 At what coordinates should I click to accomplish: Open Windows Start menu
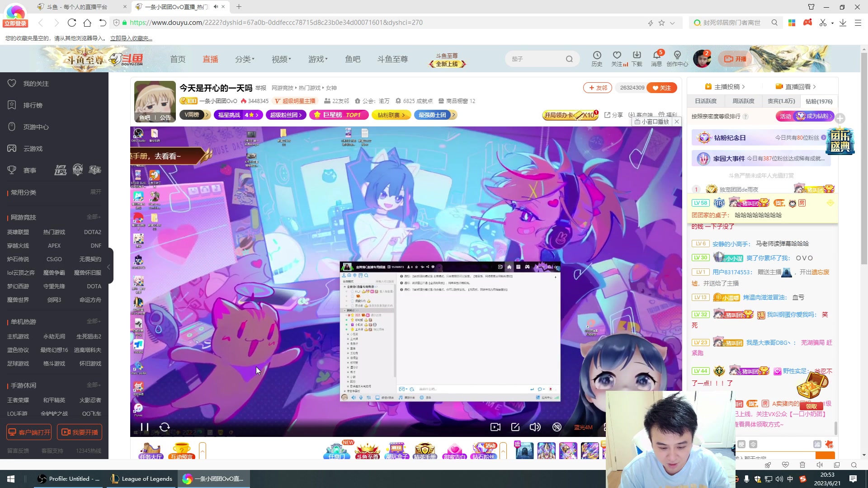pyautogui.click(x=11, y=479)
